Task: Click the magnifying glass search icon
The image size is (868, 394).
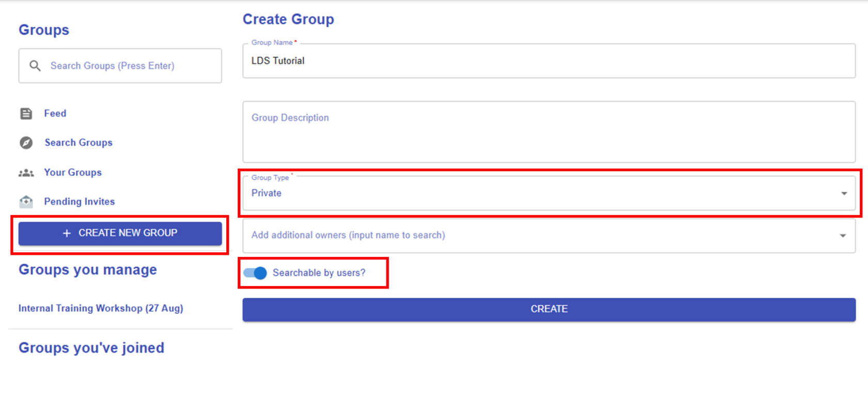Action: click(35, 66)
